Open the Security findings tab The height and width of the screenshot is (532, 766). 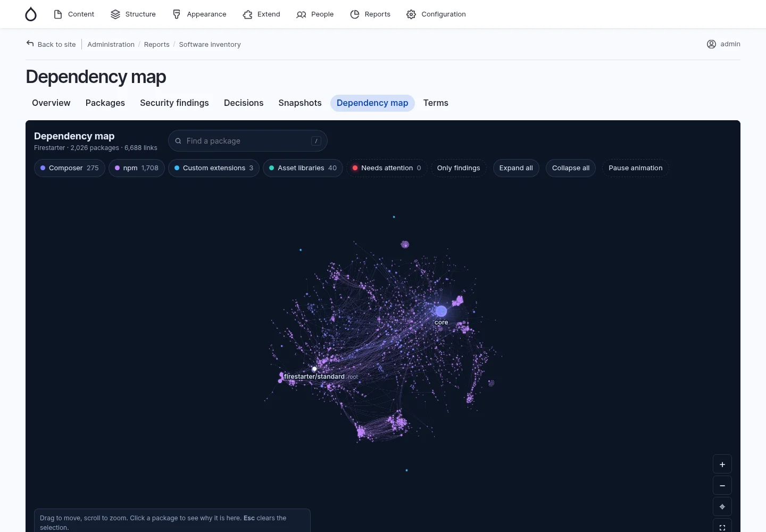pyautogui.click(x=174, y=103)
